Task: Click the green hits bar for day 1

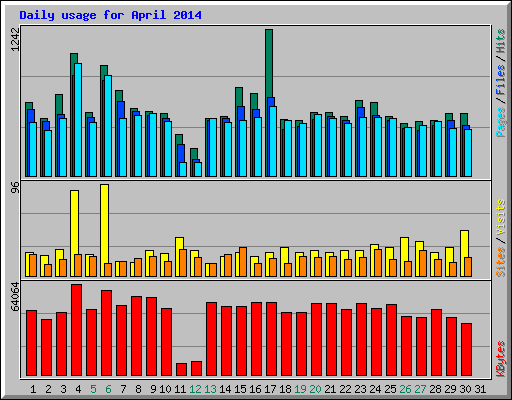Action: (x=29, y=106)
